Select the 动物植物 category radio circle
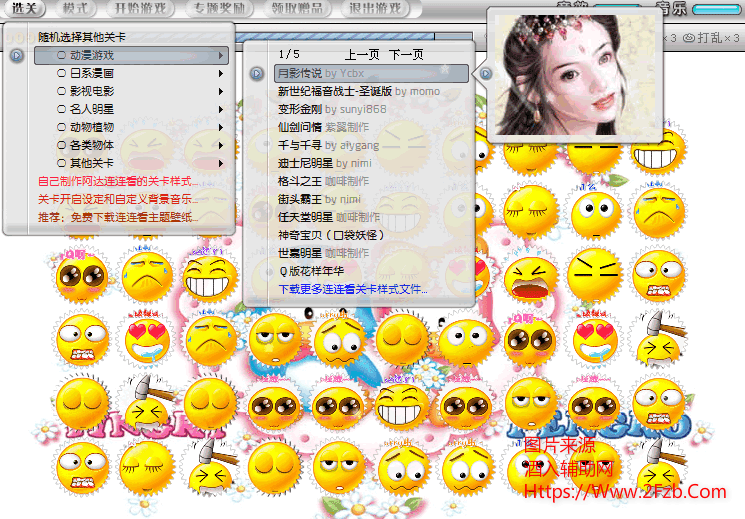The image size is (745, 519). 62,128
